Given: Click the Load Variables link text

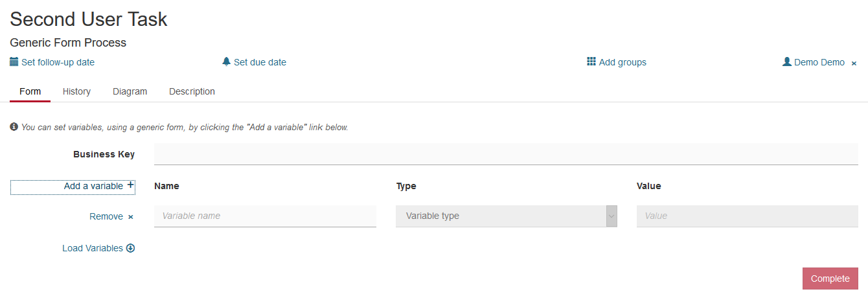Looking at the screenshot, I should click(x=92, y=248).
